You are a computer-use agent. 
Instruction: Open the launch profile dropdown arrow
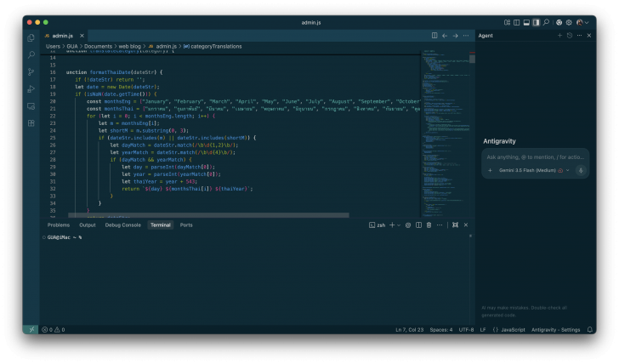pos(399,225)
